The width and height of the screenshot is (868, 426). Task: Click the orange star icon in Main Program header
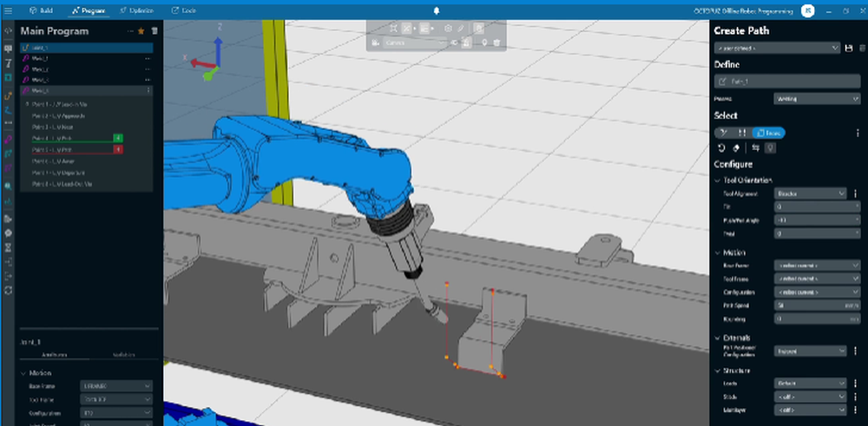141,31
